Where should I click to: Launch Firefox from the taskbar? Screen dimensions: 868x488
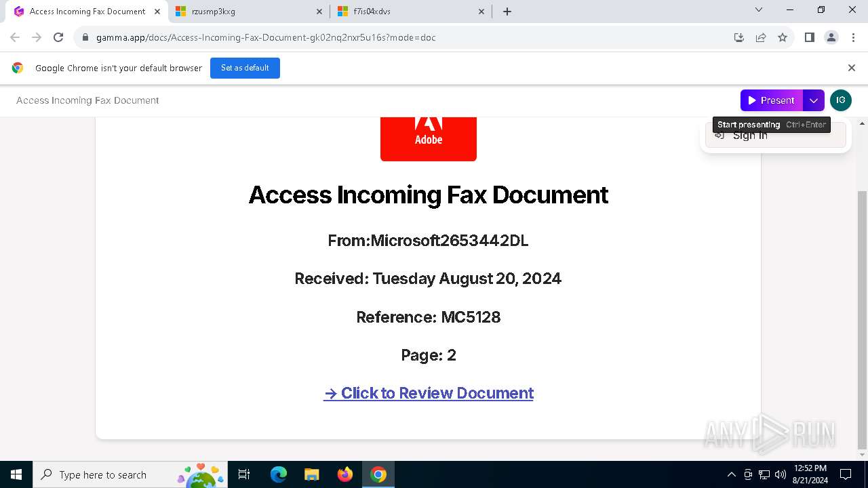click(345, 474)
